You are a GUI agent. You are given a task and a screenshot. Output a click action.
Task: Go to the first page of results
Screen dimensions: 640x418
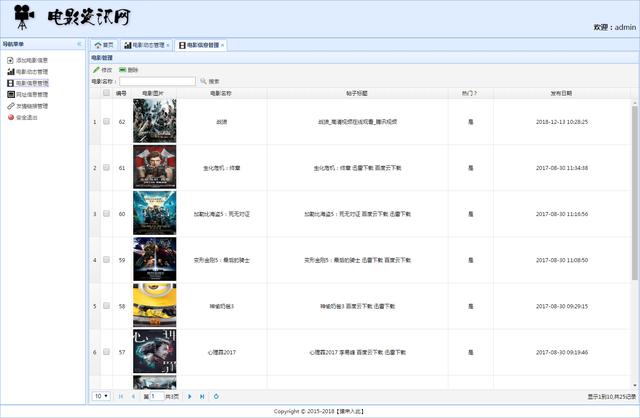(121, 396)
